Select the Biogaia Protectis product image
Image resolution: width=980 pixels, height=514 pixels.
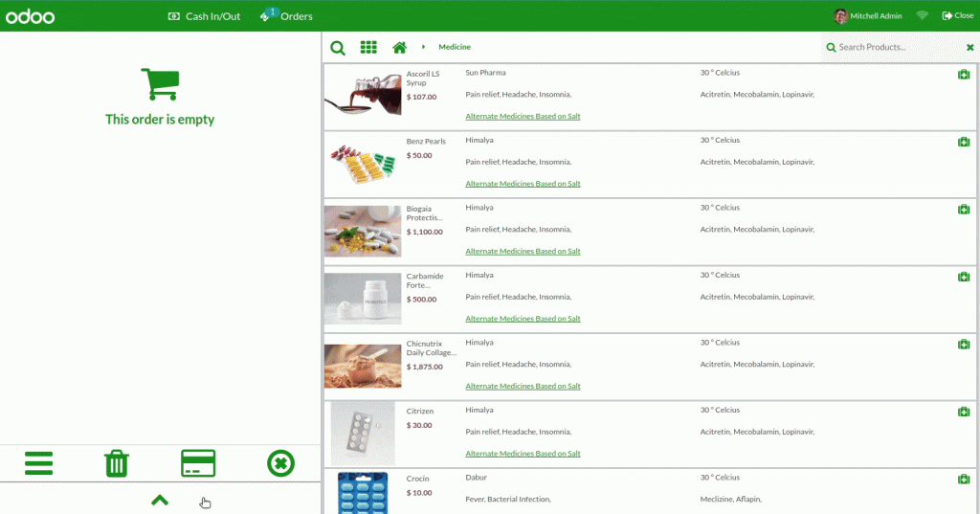363,232
